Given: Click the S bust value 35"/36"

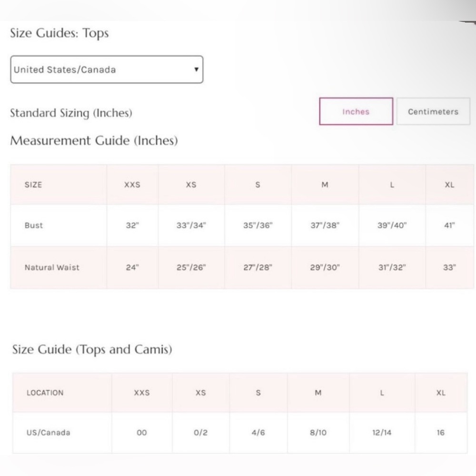Looking at the screenshot, I should pyautogui.click(x=258, y=226).
